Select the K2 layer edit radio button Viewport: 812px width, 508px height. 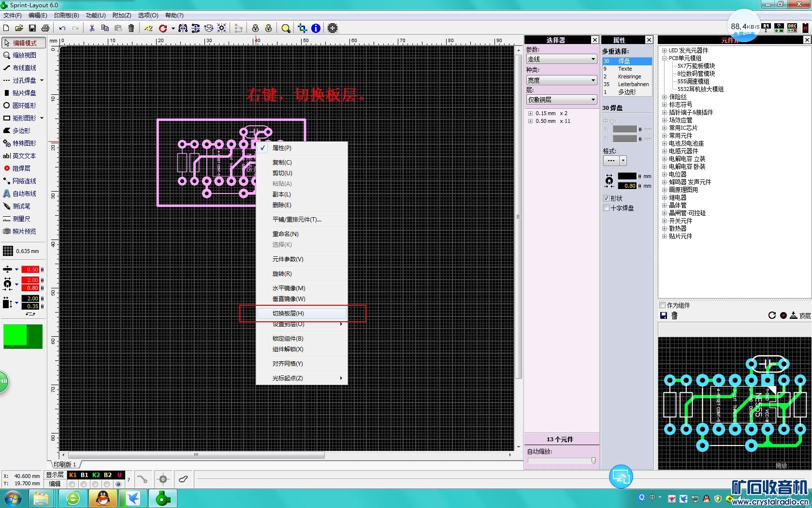point(95,484)
